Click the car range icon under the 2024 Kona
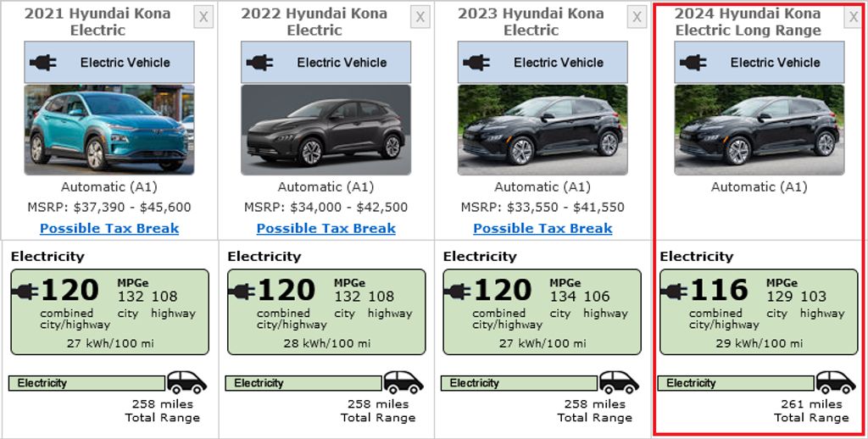 (836, 382)
